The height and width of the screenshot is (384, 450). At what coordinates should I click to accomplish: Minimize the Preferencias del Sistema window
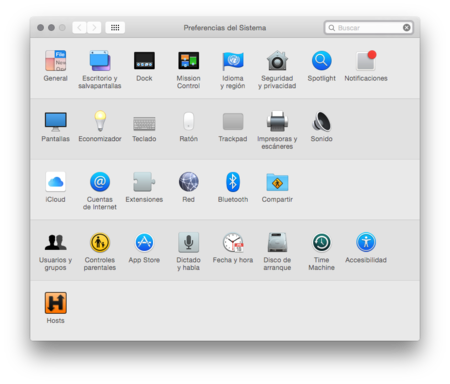[x=51, y=28]
